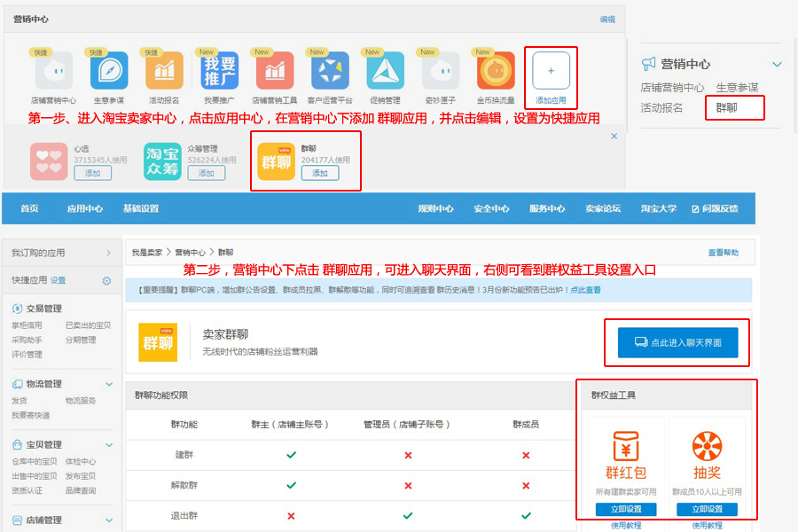Click the 卖家群聊 yellow logo
Viewport: 798px width, 532px height.
[158, 342]
